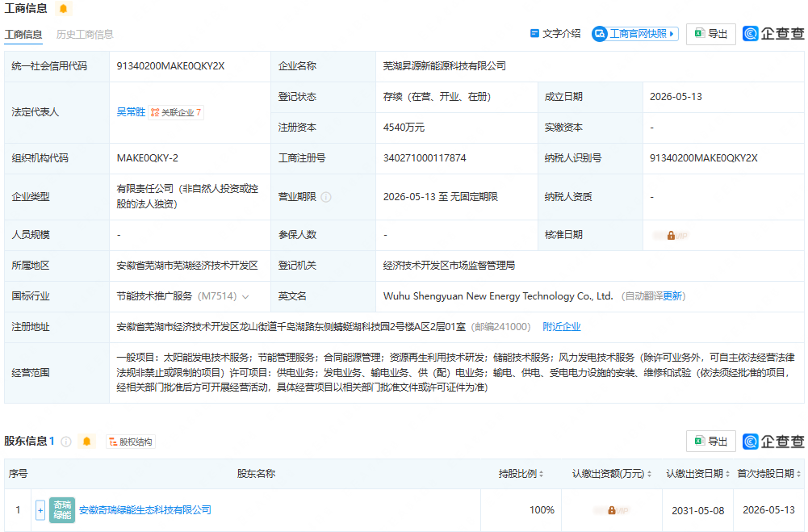
Task: Click the 奇瑞绿能 shareholder logo thumbnail
Action: coord(62,510)
